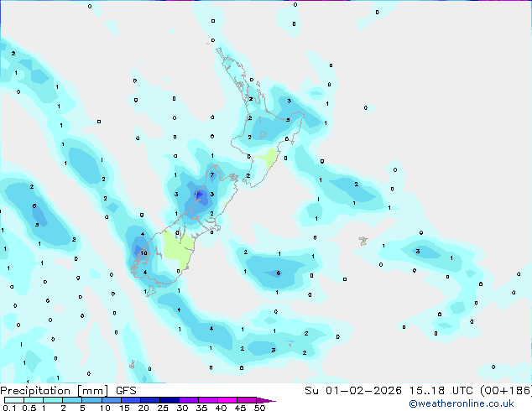
Task: Click the '7' precipitation value on the map
Action: click(212, 175)
